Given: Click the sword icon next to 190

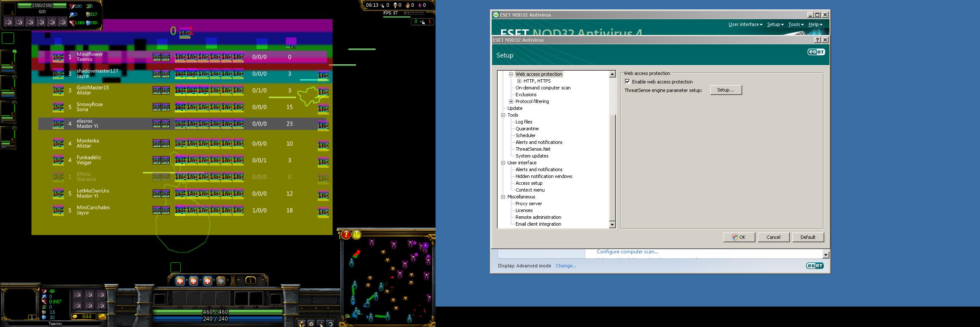Looking at the screenshot, I should pos(72,6).
